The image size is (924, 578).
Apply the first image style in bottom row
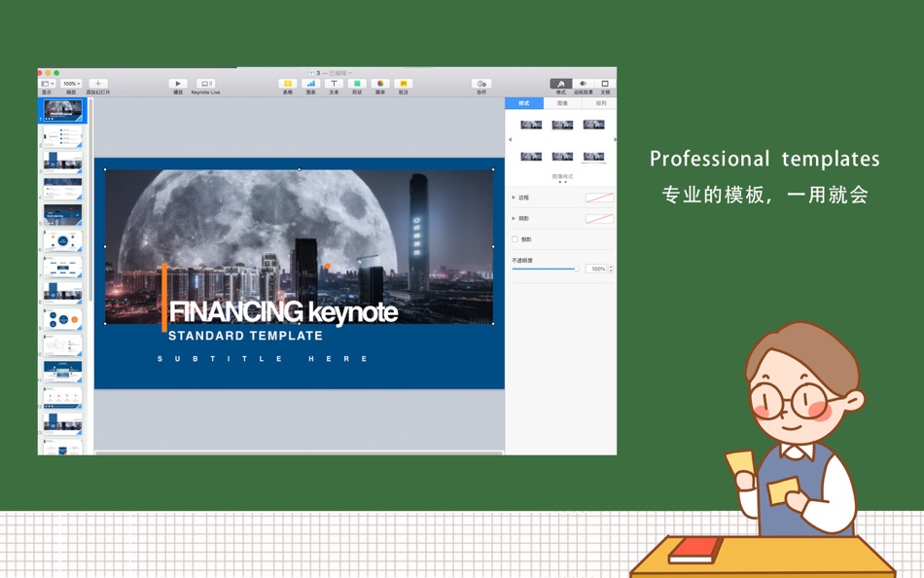pos(531,157)
